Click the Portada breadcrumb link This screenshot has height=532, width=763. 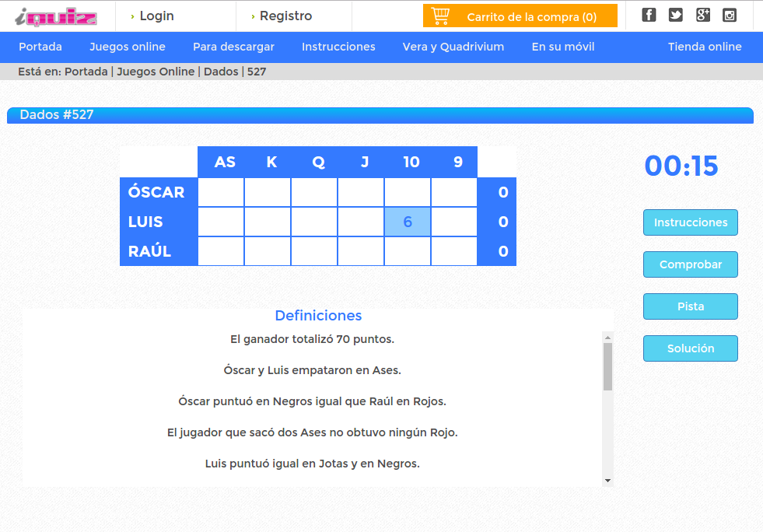tap(86, 72)
